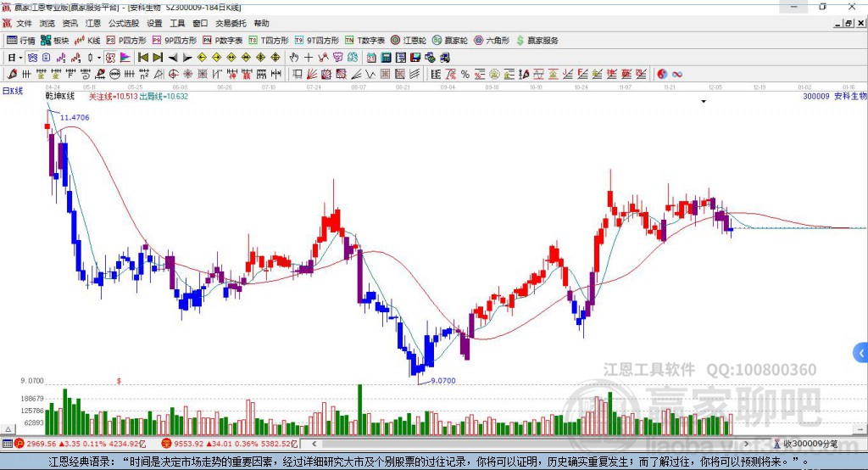
Task: Click the percent sign tool icon
Action: [465, 75]
